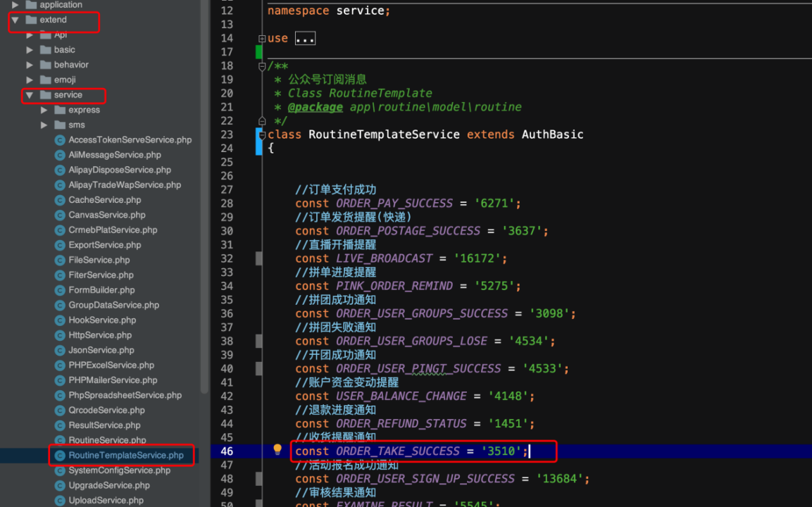
Task: Click the ORDER_REFUND_STATUS constant name
Action: tap(401, 424)
